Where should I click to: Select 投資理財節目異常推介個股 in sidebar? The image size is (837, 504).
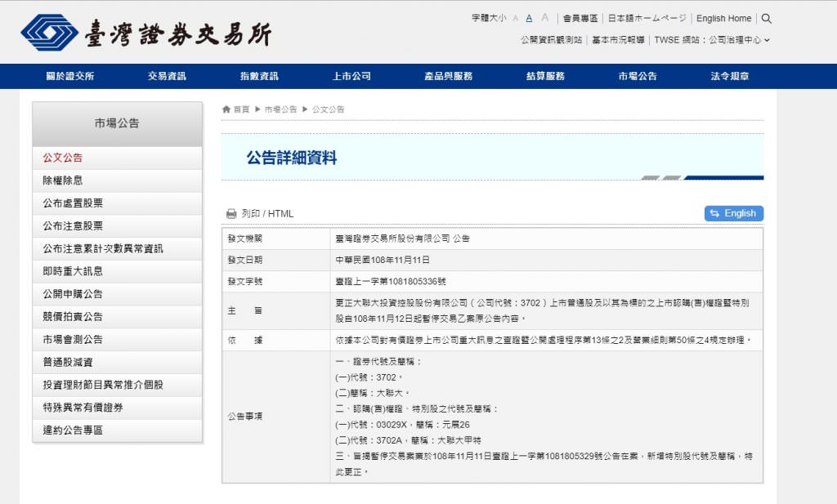pyautogui.click(x=118, y=385)
